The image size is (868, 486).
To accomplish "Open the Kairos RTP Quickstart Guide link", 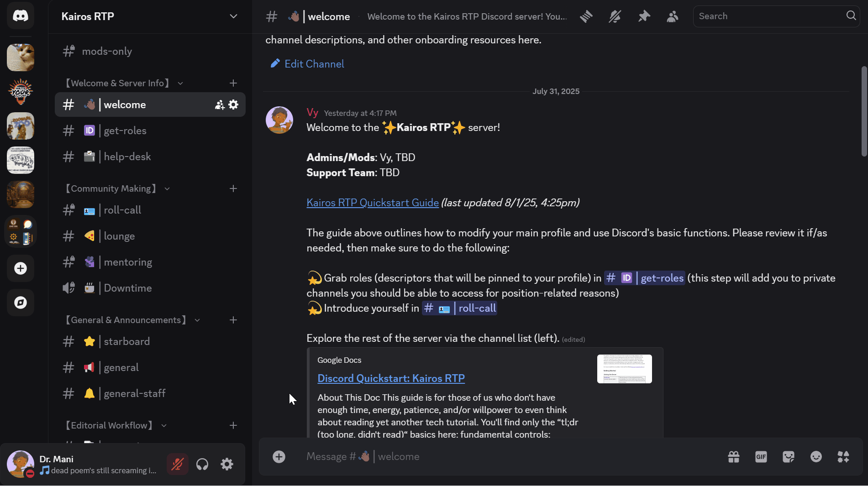I will [x=372, y=202].
